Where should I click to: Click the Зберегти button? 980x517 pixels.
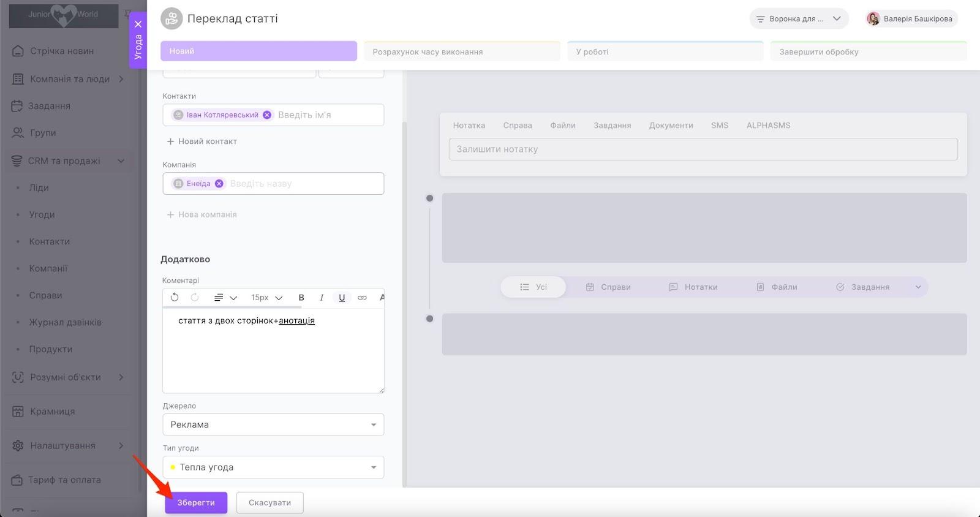click(196, 503)
